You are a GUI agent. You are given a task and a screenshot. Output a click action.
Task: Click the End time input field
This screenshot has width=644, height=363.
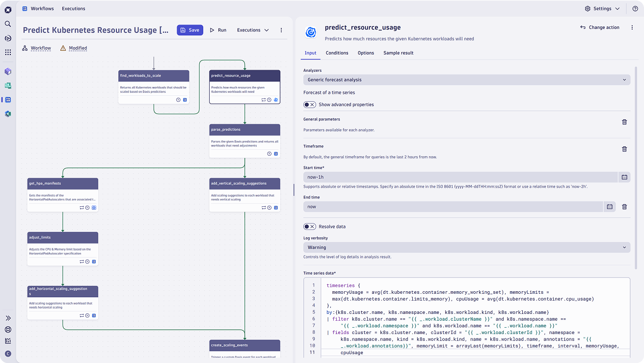[x=453, y=207]
